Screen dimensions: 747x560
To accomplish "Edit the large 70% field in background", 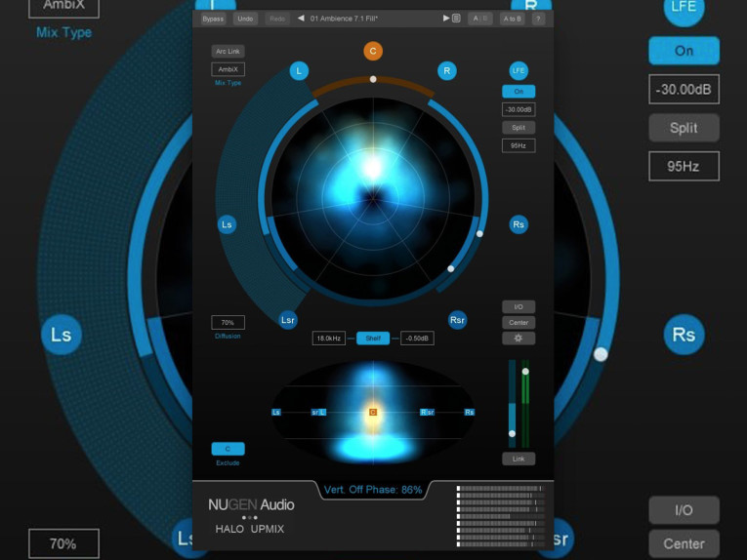I will tap(63, 543).
